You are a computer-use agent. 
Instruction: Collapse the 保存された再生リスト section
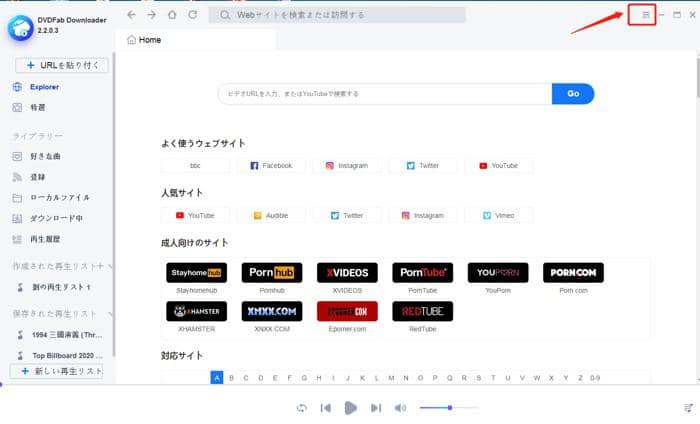[110, 314]
